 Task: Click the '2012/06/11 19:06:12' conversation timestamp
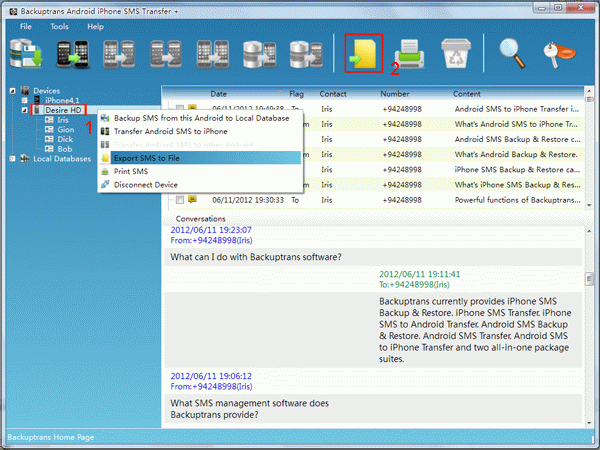point(211,376)
